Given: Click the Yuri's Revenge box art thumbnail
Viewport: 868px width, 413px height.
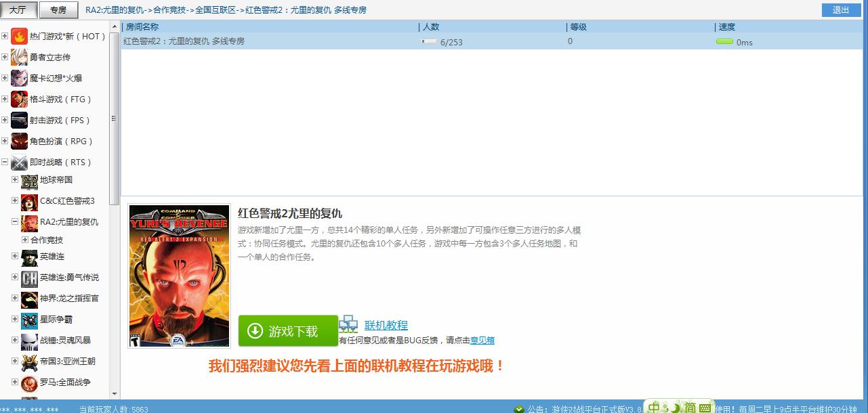Looking at the screenshot, I should tap(180, 276).
